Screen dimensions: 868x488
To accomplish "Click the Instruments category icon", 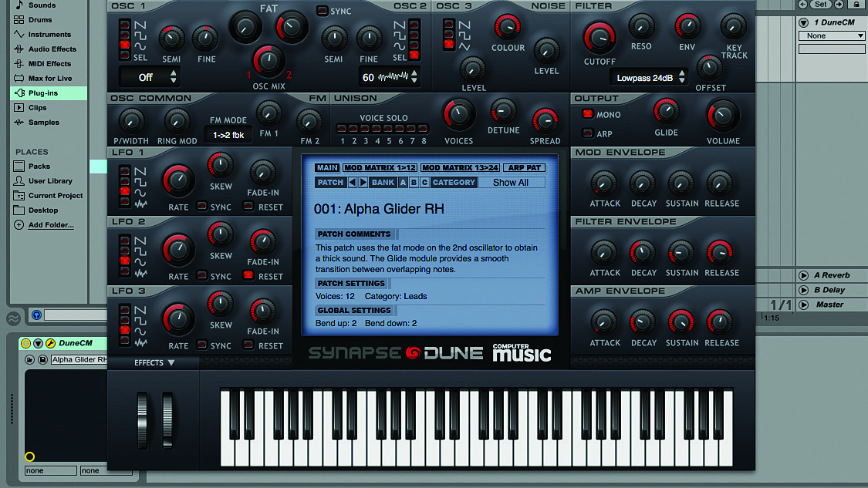I will pyautogui.click(x=19, y=34).
